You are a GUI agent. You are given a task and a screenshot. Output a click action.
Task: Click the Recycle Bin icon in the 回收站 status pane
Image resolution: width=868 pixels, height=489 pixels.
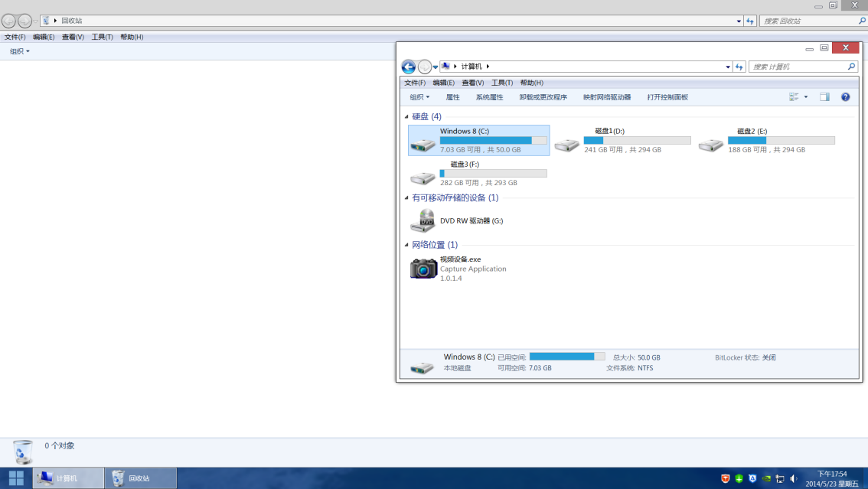pos(23,452)
